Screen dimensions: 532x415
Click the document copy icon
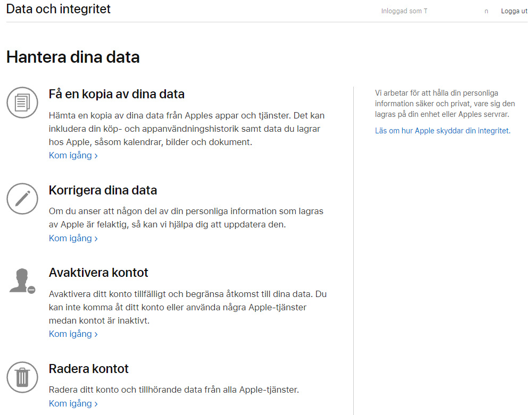22,103
